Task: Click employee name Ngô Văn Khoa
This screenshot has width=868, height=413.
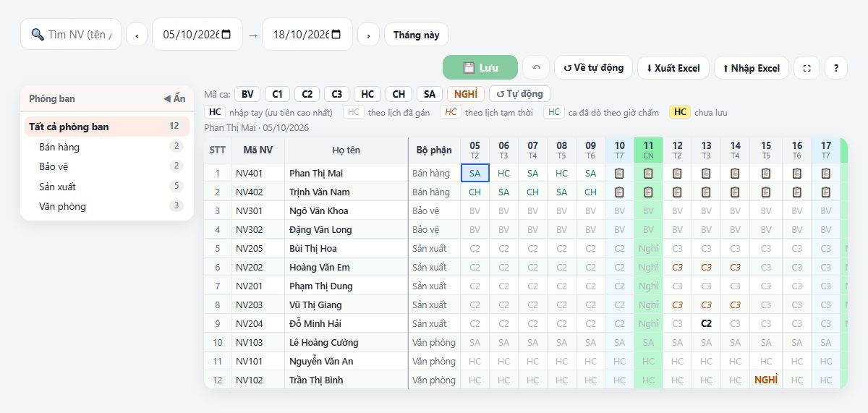Action: [x=318, y=211]
